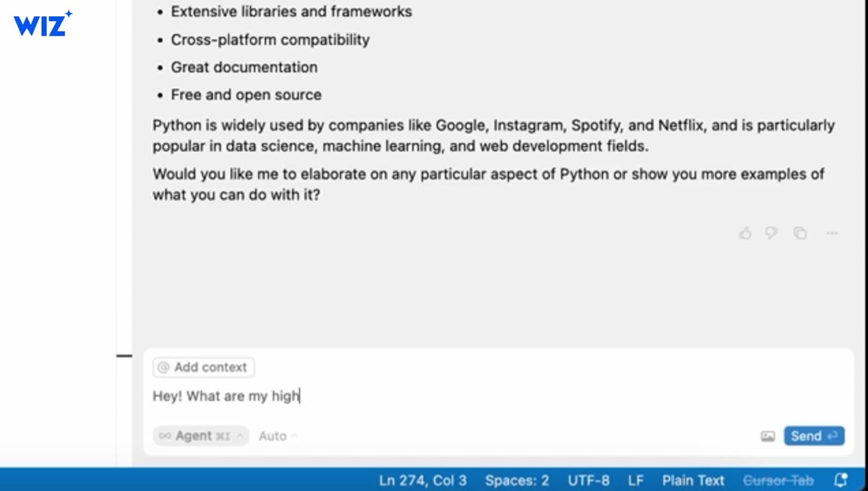Click the attach image icon

coord(768,436)
